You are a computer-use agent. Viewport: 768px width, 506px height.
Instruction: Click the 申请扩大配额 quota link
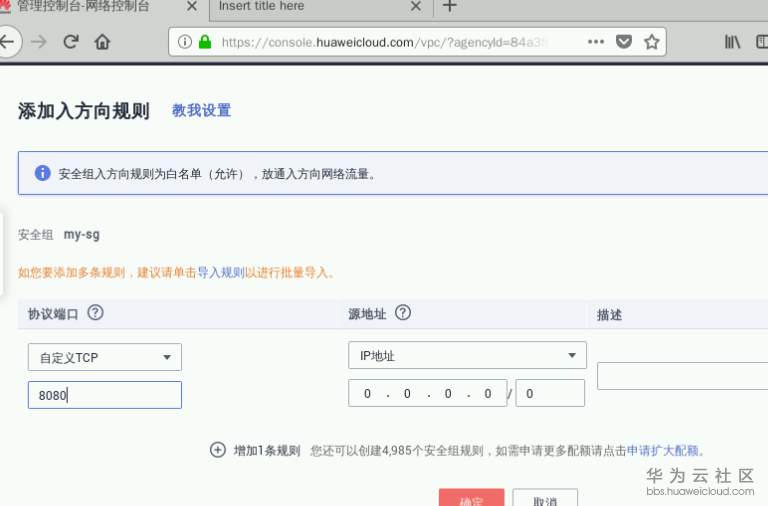663,450
